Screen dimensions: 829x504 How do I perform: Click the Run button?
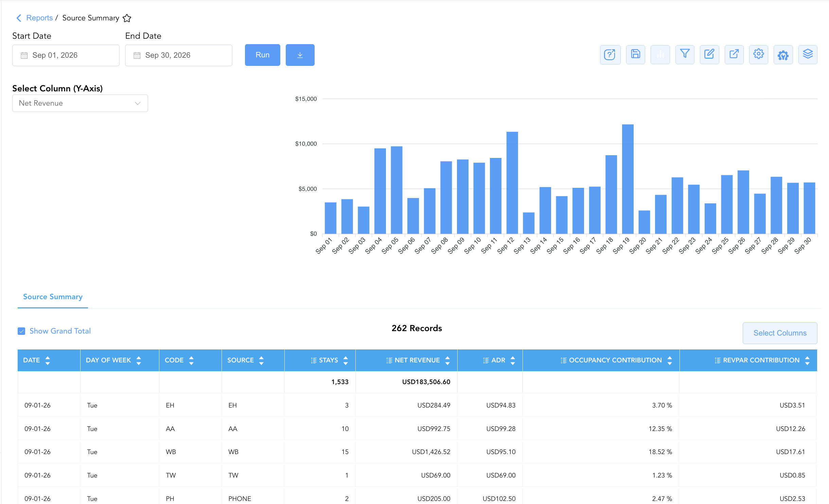[x=263, y=55]
